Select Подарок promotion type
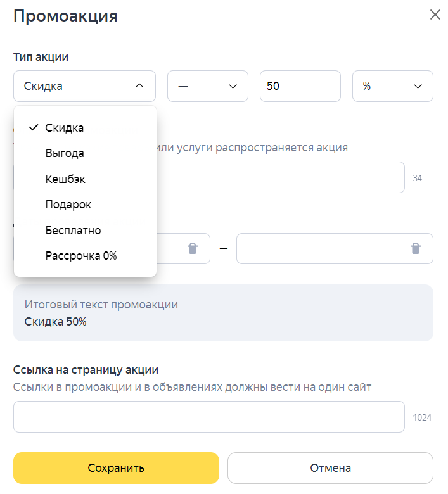This screenshot has width=448, height=494. [x=68, y=205]
